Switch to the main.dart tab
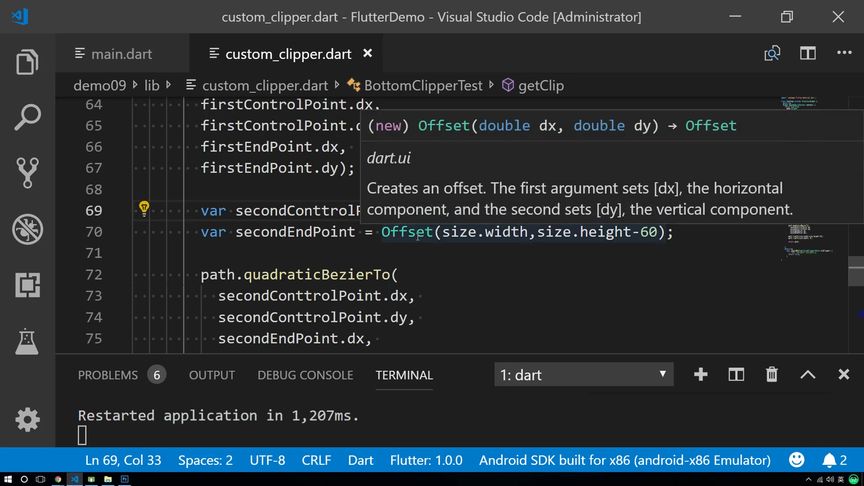 point(120,54)
